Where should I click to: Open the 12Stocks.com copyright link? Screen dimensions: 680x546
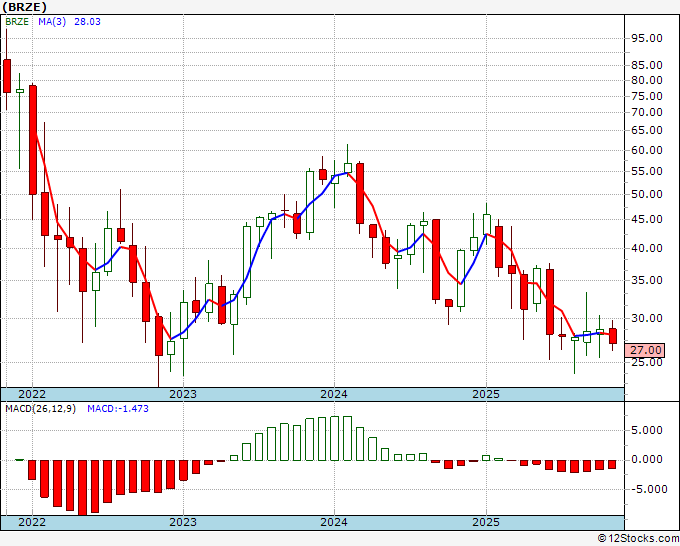click(x=638, y=539)
